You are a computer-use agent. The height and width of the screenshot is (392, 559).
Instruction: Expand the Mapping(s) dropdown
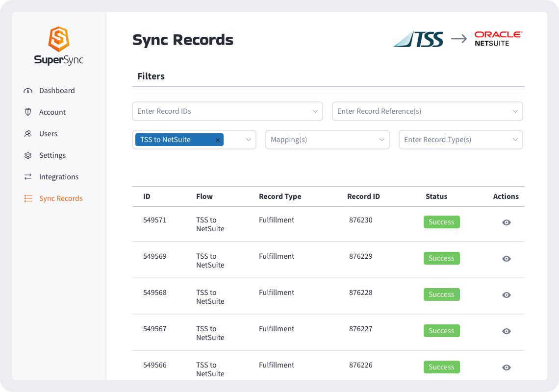point(327,140)
